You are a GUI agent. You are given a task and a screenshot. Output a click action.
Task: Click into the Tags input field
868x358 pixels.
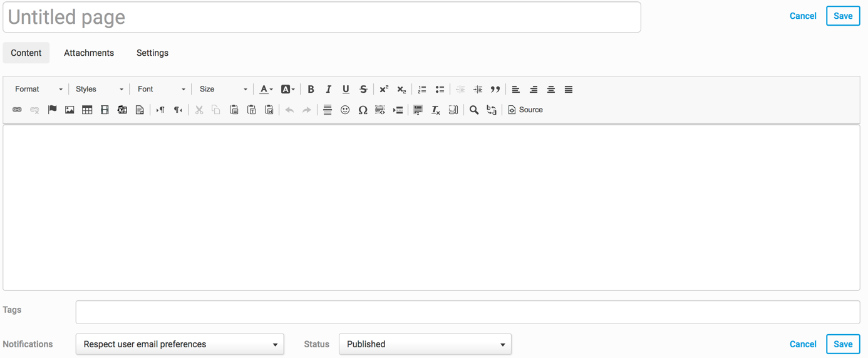(467, 312)
